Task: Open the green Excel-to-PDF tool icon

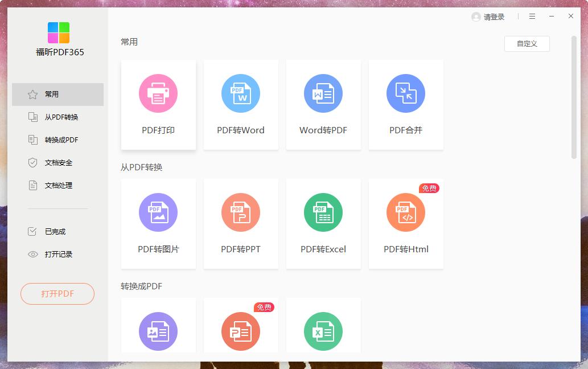Action: 323,331
